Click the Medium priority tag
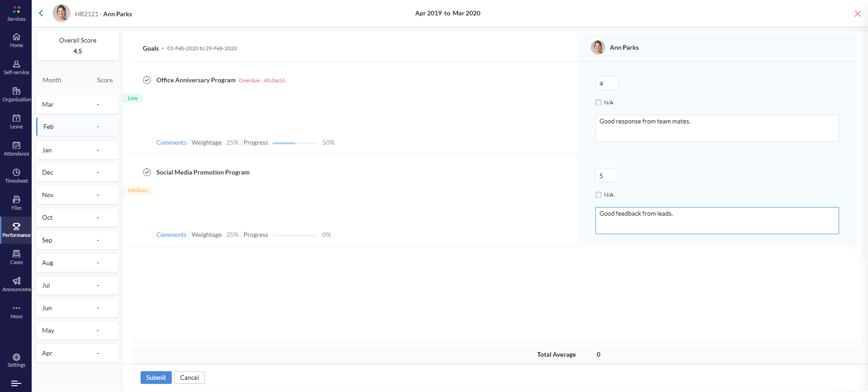Screen dimensions: 868x392 [x=137, y=190]
